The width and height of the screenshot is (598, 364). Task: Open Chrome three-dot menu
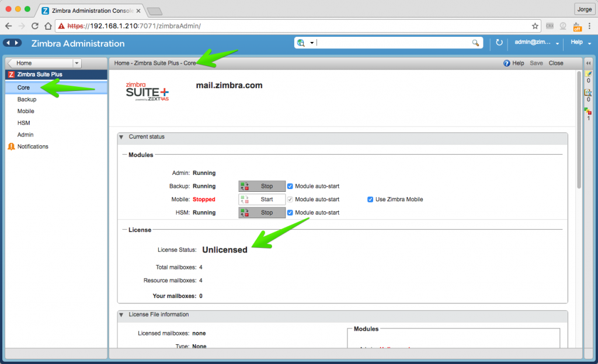(590, 26)
